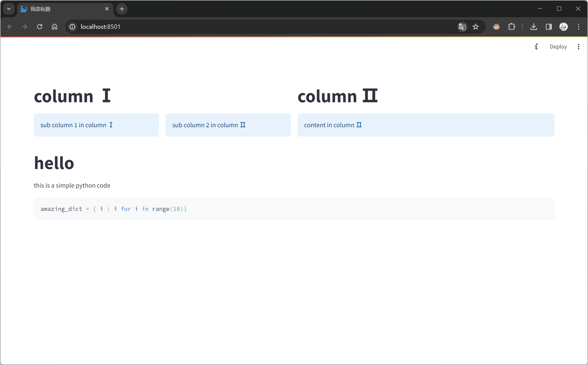Open Chrome three-dot browser menu

click(x=578, y=27)
